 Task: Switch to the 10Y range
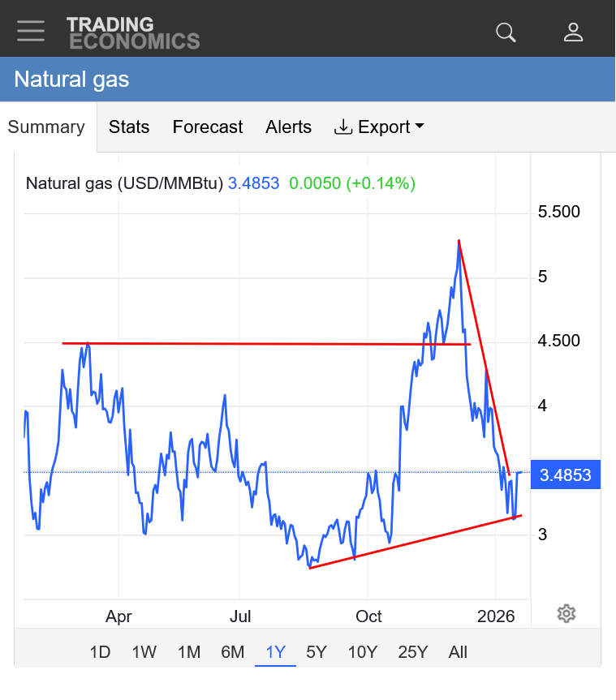[x=362, y=652]
